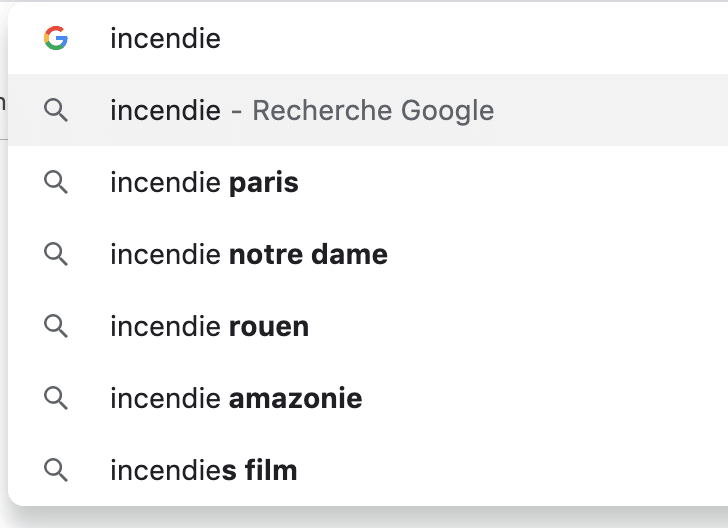Click the Google logo icon

point(56,39)
